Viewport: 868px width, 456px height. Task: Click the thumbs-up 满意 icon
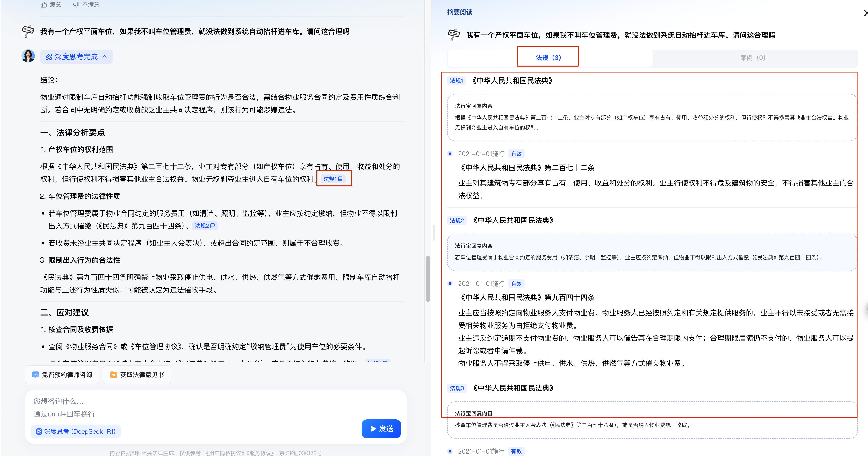pos(44,4)
